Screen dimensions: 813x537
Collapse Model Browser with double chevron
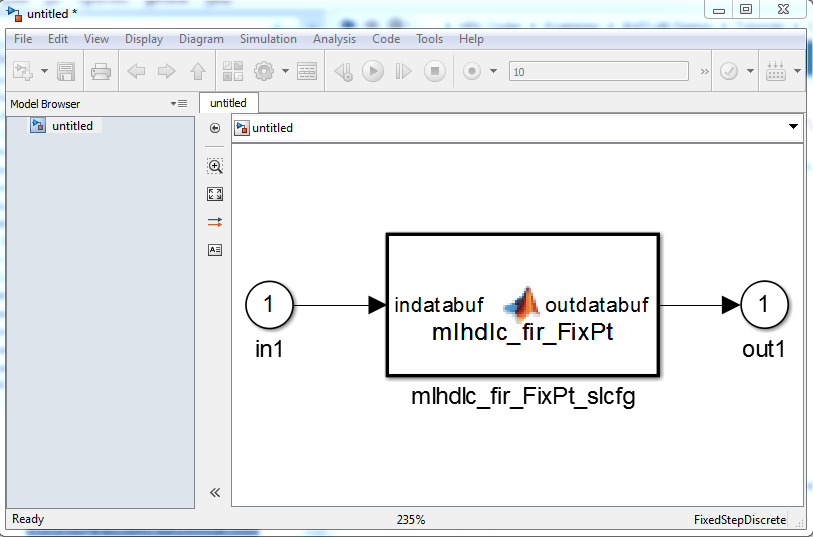click(x=215, y=492)
